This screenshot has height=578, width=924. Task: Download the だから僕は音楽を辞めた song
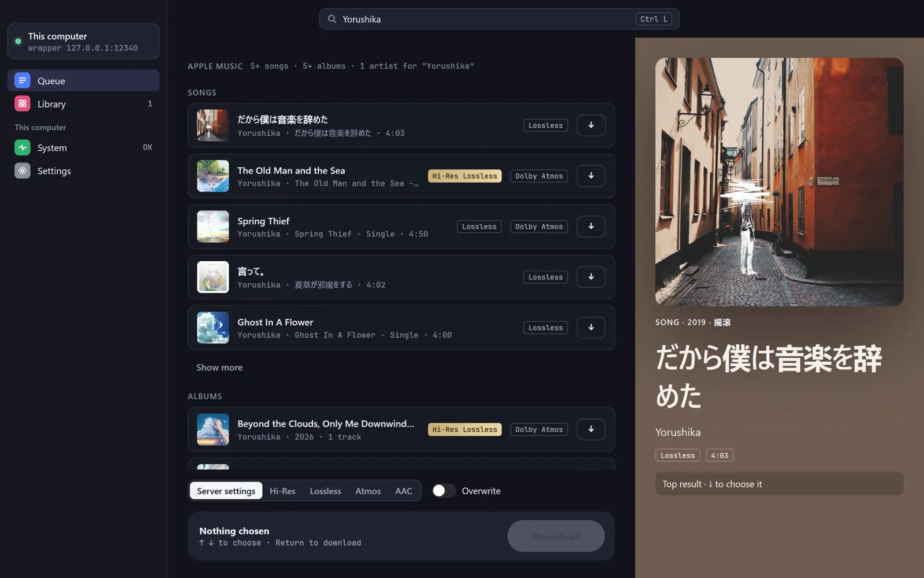coord(591,125)
